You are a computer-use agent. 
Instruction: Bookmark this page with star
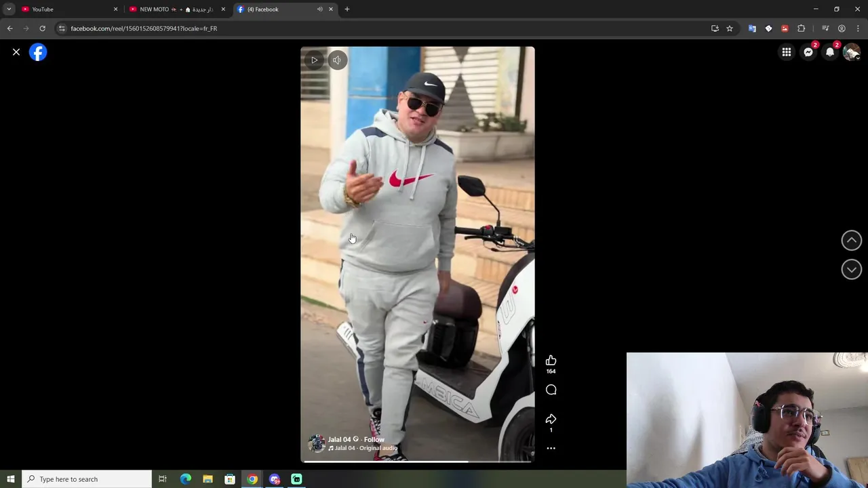coord(730,28)
